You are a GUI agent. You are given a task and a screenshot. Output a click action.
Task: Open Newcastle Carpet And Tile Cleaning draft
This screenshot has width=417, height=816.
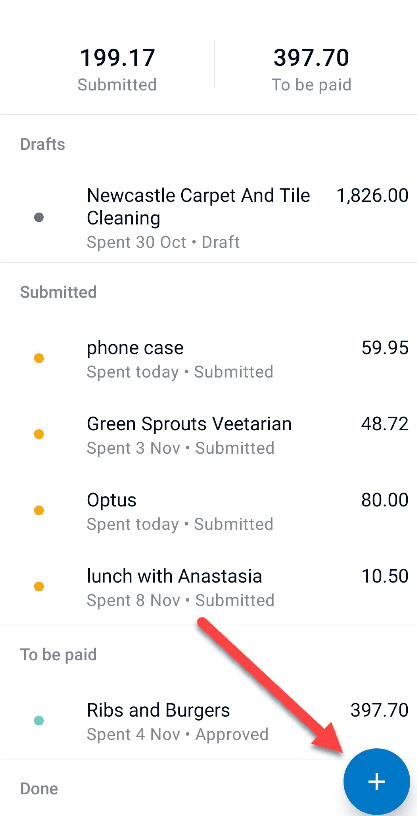(208, 218)
